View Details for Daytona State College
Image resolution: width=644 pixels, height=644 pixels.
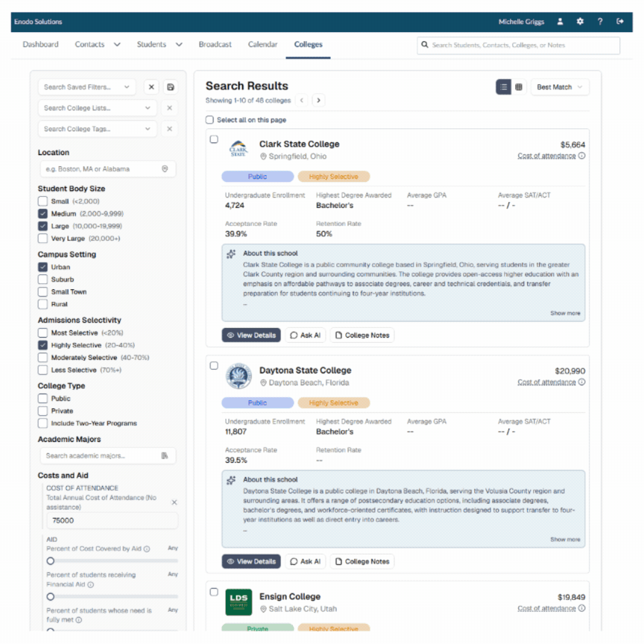coord(251,561)
